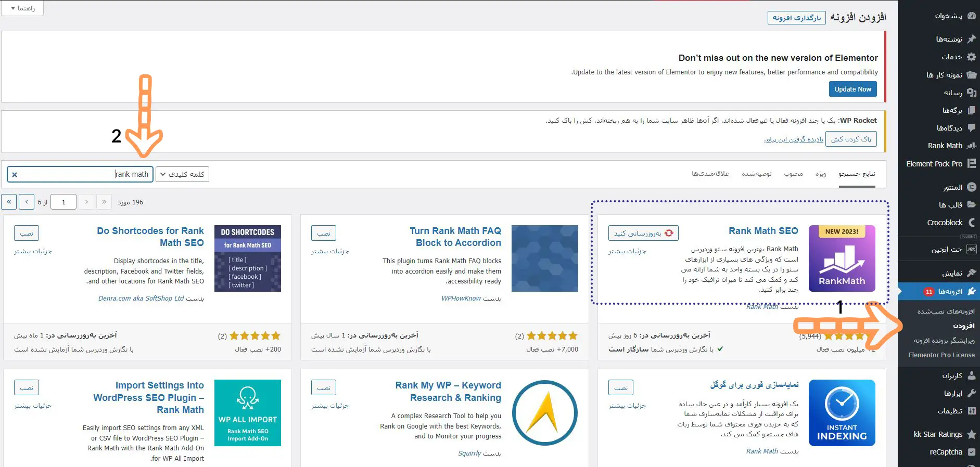
Task: Install Rank My WP keyword research plugin
Action: click(324, 387)
